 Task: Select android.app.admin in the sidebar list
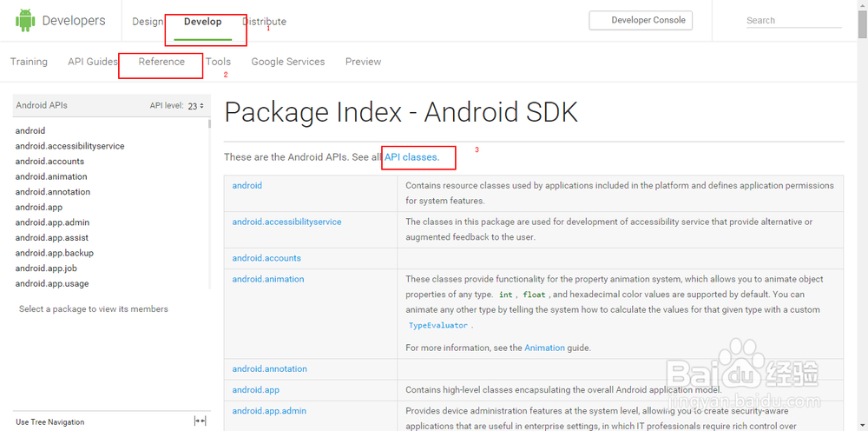pyautogui.click(x=52, y=222)
